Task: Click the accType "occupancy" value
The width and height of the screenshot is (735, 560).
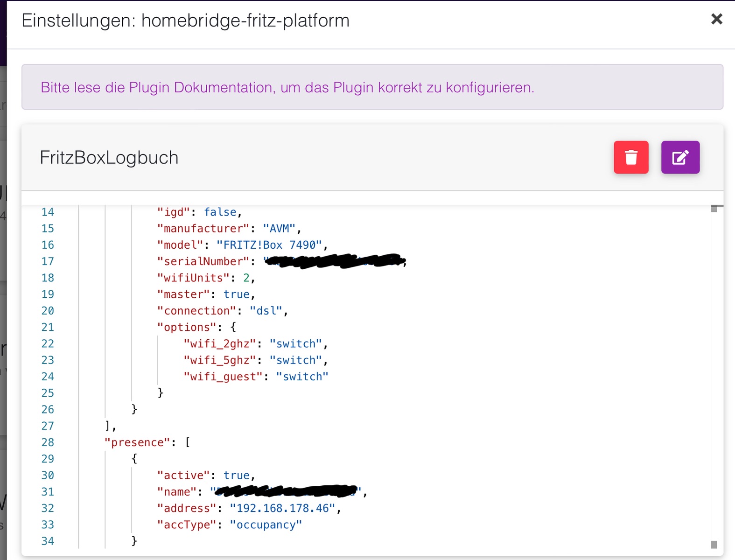Action: 266,525
